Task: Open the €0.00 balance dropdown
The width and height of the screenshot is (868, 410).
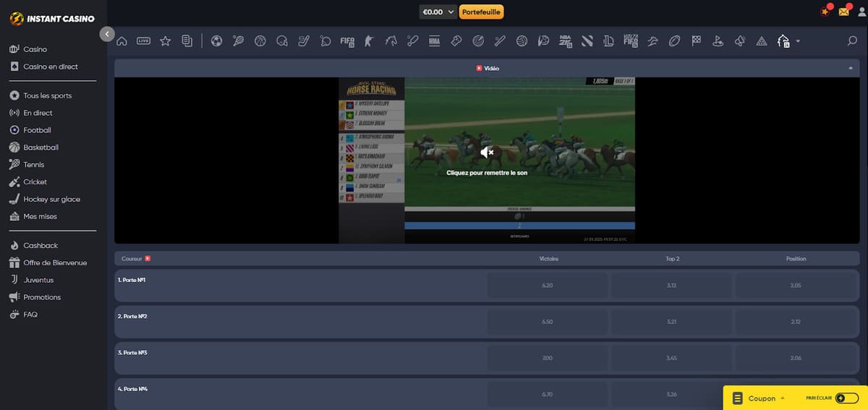Action: pyautogui.click(x=438, y=12)
